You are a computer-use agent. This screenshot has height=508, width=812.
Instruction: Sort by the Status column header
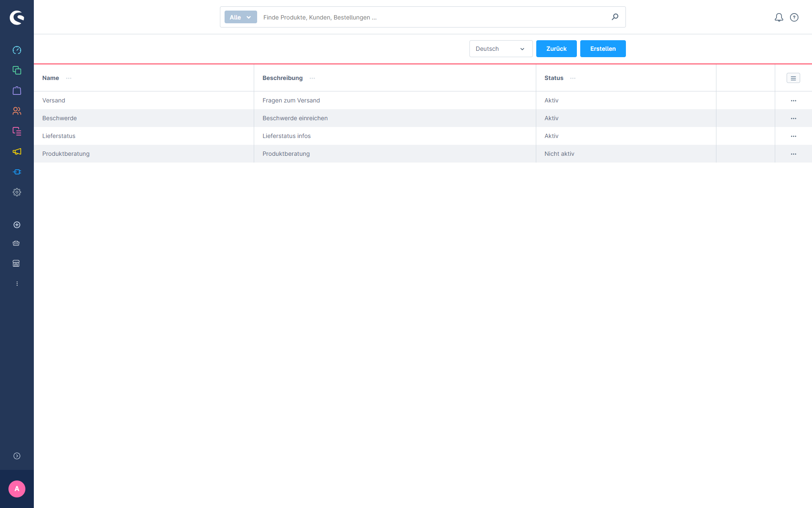[554, 78]
